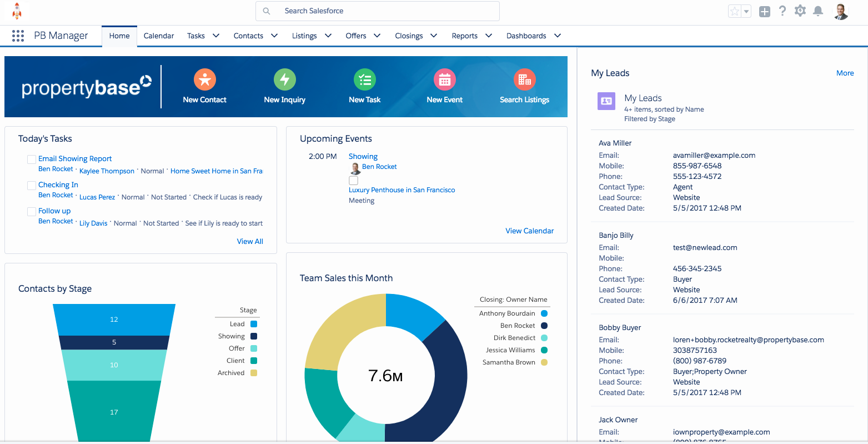Select the Listings tab

click(x=304, y=36)
